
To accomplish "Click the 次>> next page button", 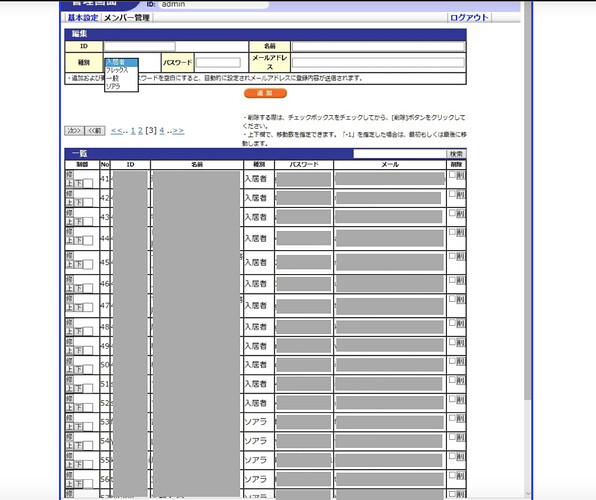I will pos(74,131).
